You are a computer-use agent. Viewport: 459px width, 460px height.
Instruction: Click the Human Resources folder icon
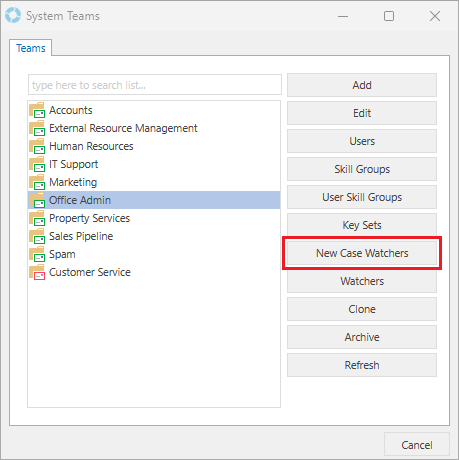click(37, 146)
